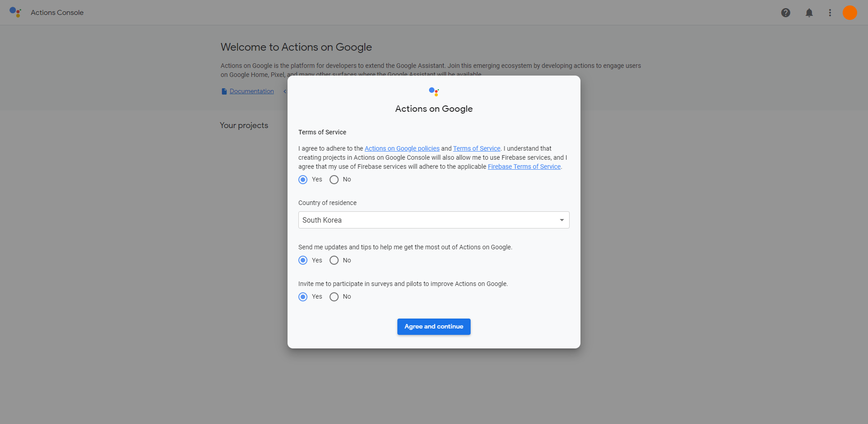Open the Documentation link

point(252,91)
